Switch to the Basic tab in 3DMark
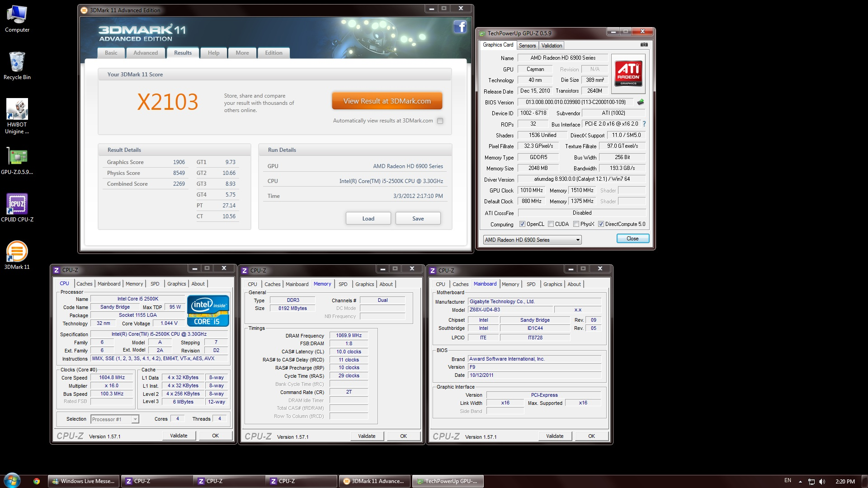Image resolution: width=868 pixels, height=488 pixels. pyautogui.click(x=111, y=53)
